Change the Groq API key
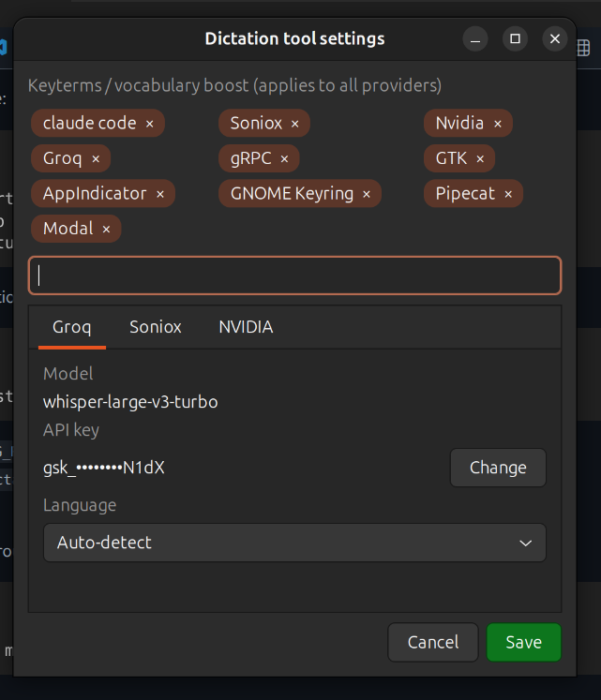The image size is (601, 700). pyautogui.click(x=498, y=468)
